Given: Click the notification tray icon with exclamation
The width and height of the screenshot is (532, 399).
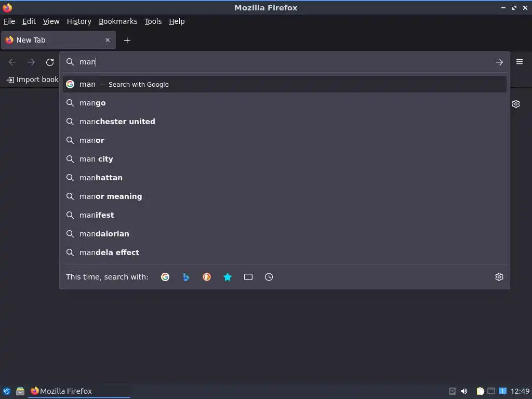Looking at the screenshot, I should click(x=502, y=391).
